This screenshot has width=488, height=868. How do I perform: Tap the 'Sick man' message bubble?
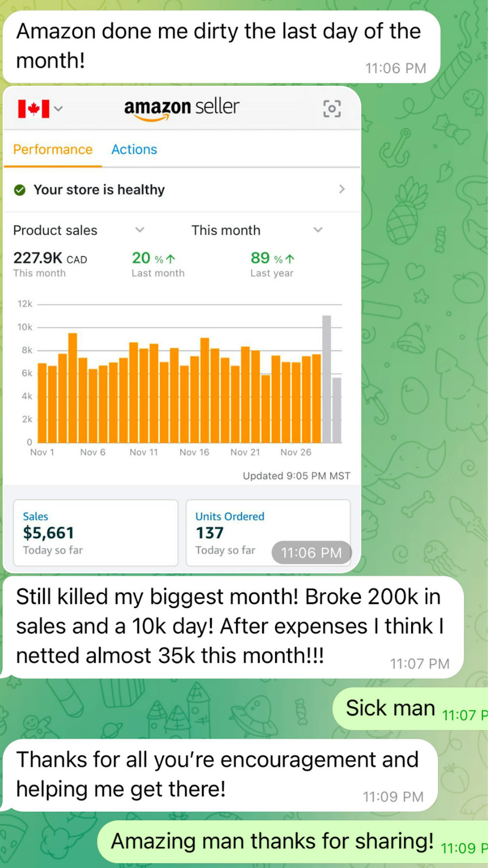[x=391, y=708]
